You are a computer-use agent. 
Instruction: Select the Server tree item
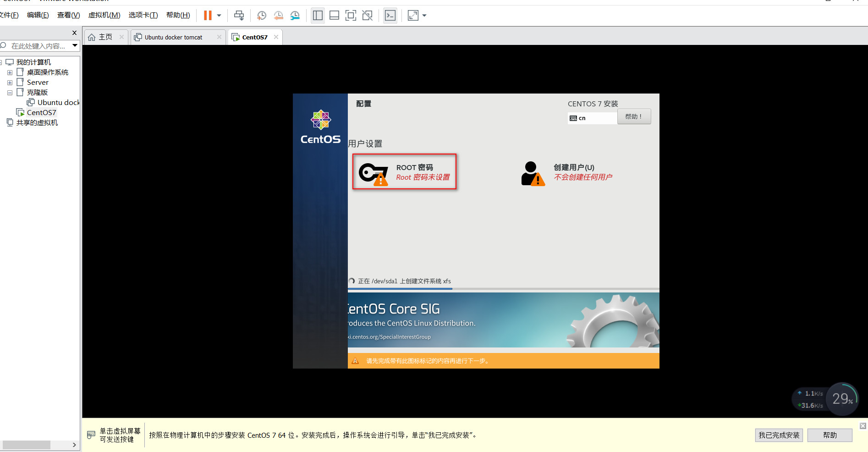point(38,82)
